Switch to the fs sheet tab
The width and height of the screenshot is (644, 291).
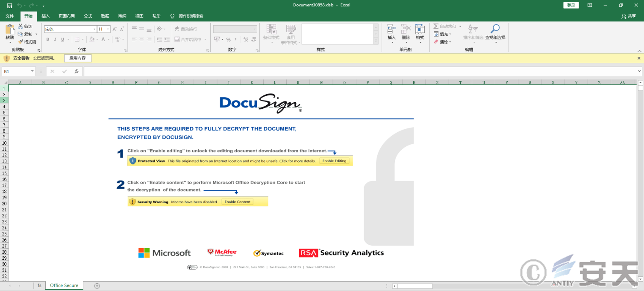coord(39,285)
